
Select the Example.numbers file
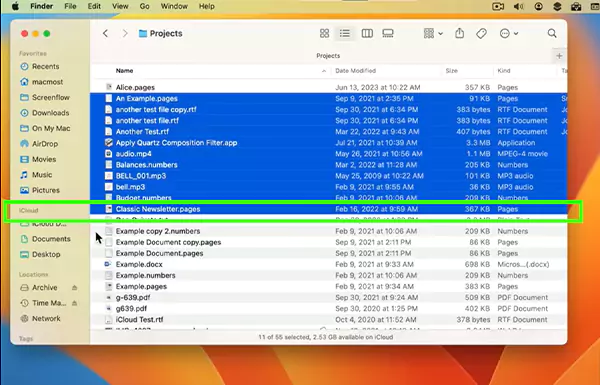pos(328,276)
